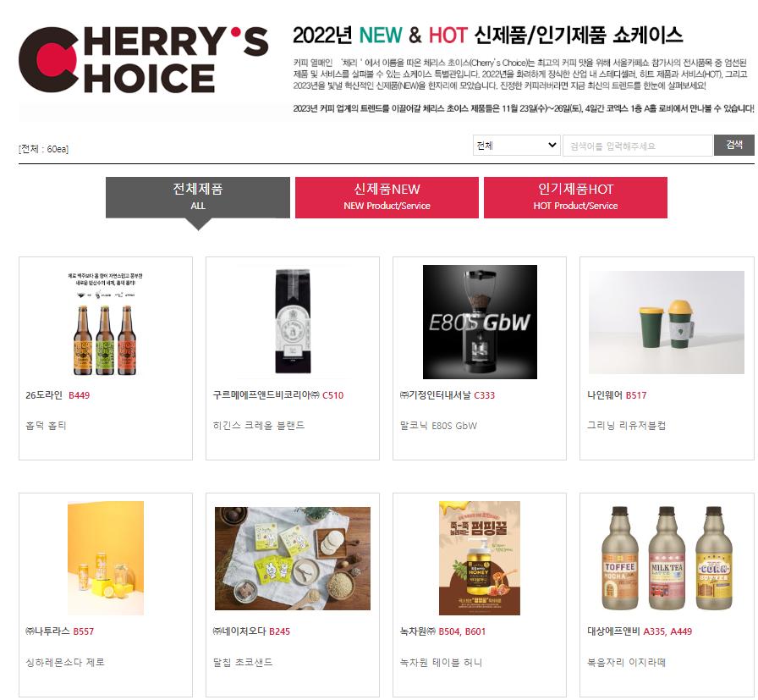The width and height of the screenshot is (758, 700).
Task: Select the 전체제품 ALL tab
Action: pos(198,197)
